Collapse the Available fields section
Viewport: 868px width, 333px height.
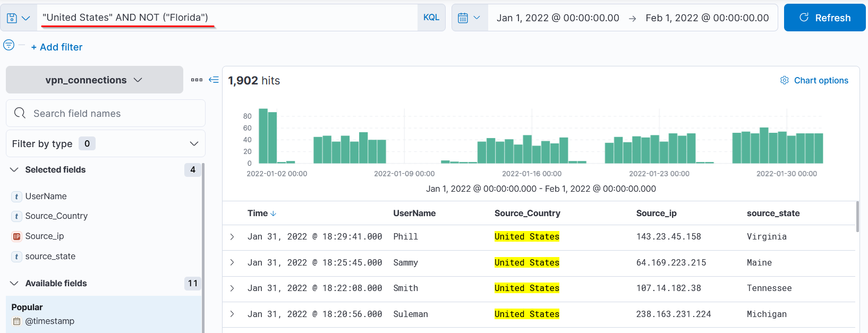[x=14, y=284]
